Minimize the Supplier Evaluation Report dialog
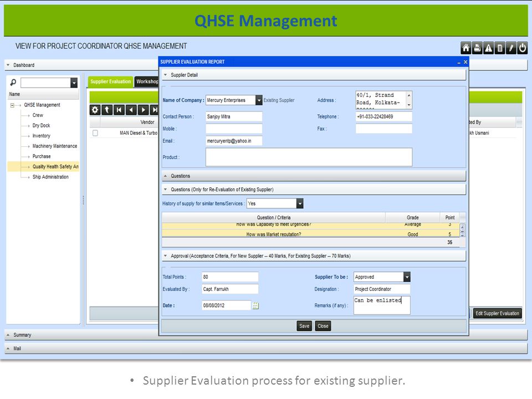The width and height of the screenshot is (532, 399). tap(459, 62)
